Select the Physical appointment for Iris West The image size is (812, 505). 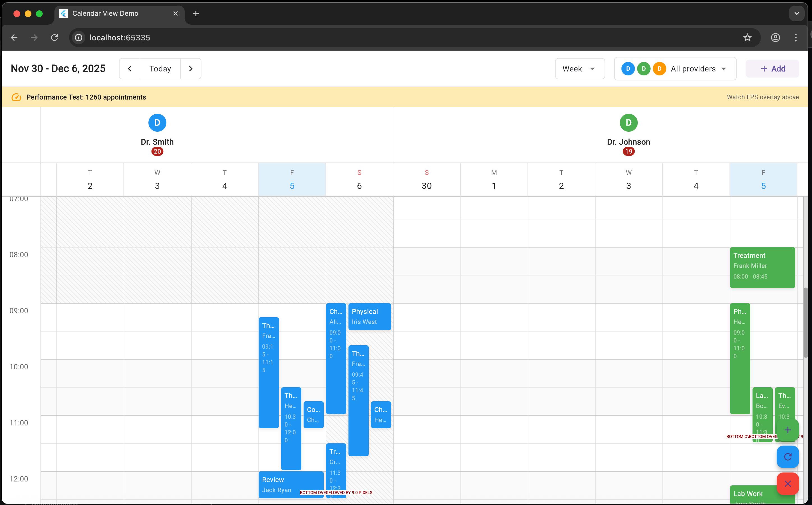point(370,317)
